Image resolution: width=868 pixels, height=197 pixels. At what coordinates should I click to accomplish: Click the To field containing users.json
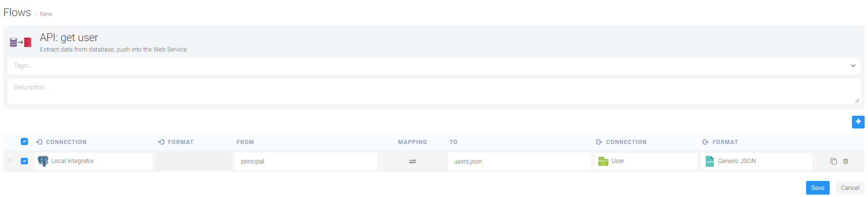tap(519, 161)
